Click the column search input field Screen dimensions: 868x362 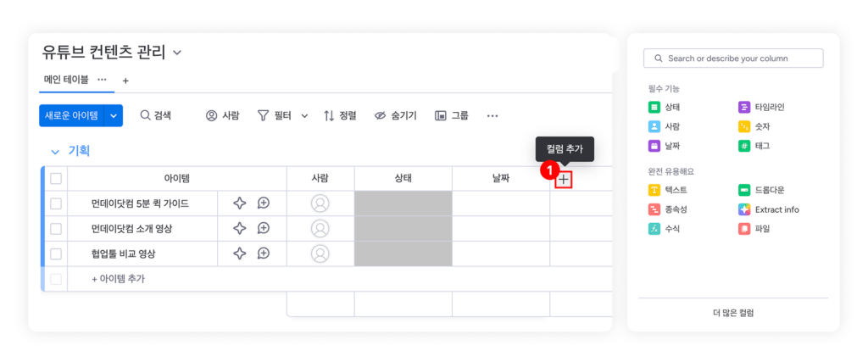click(733, 58)
